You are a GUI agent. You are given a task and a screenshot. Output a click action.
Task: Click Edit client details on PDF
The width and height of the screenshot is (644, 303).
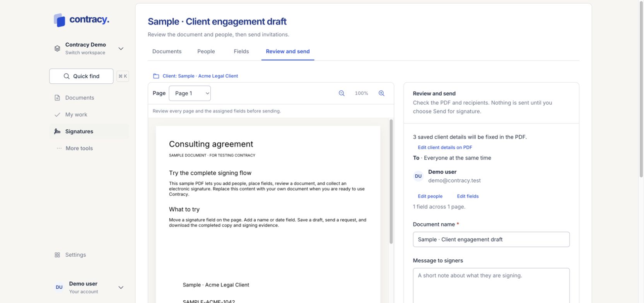445,147
